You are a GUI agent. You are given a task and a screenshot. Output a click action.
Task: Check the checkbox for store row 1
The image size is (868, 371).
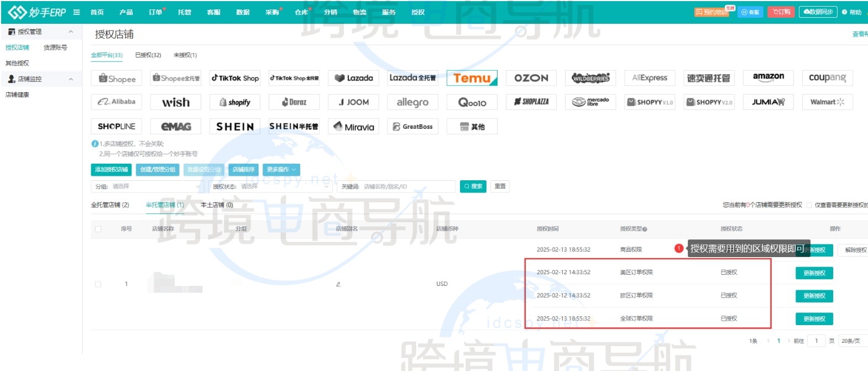pyautogui.click(x=98, y=284)
